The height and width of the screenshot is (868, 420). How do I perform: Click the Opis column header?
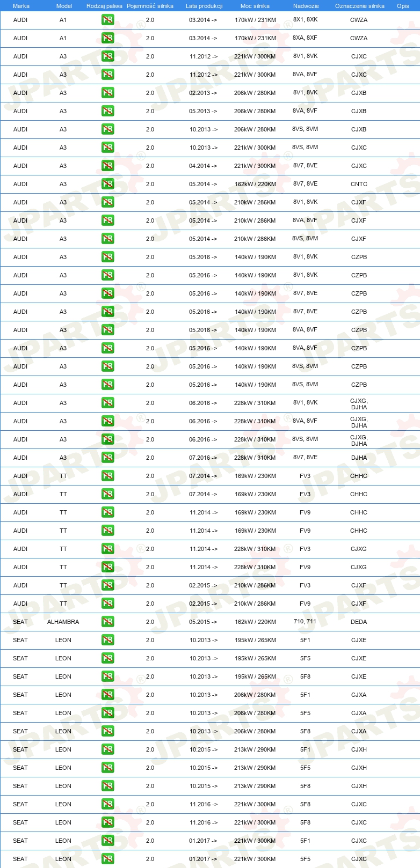[x=403, y=6]
